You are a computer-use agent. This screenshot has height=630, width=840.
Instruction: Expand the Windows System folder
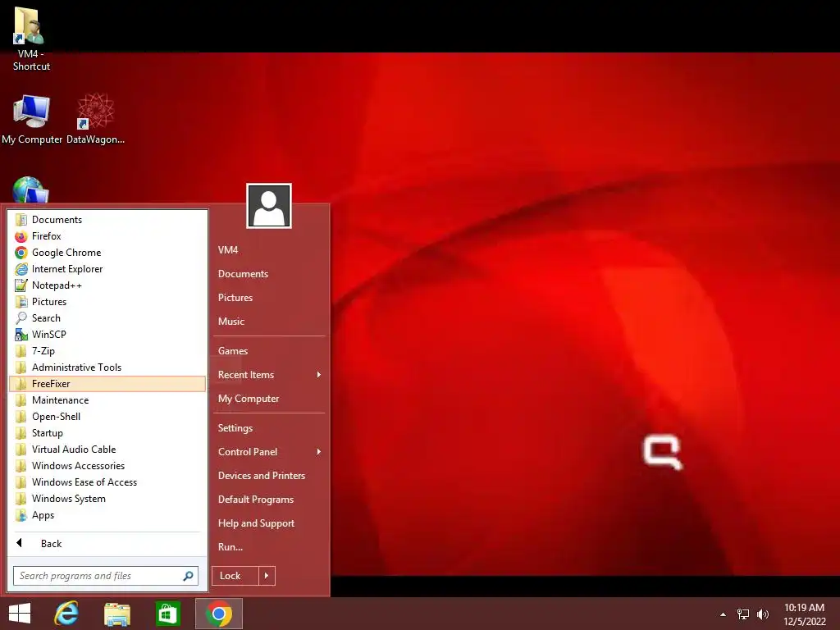click(x=107, y=499)
